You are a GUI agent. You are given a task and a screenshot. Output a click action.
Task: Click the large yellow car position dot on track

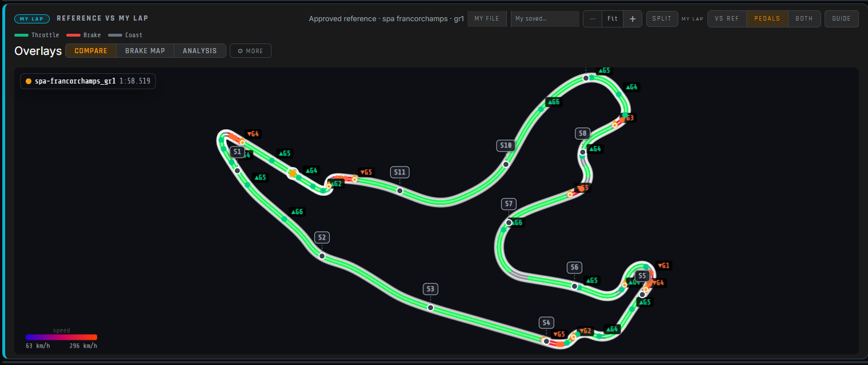pyautogui.click(x=293, y=173)
